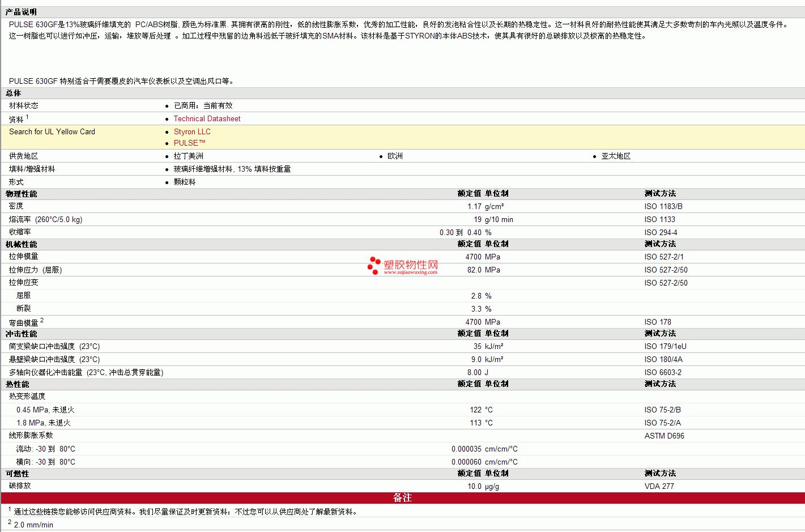Click the 线形膨胀系数 row label
Screen dimensions: 805x532
(31, 436)
